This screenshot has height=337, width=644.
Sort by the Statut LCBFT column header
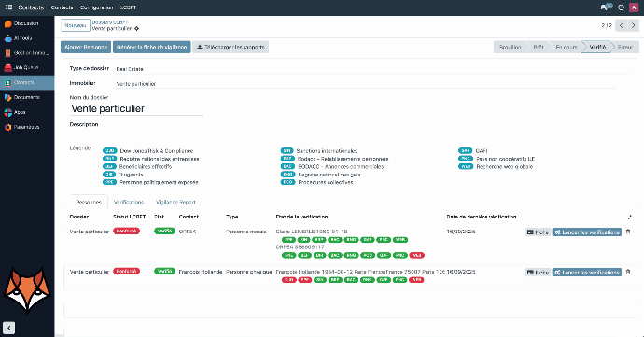(130, 217)
